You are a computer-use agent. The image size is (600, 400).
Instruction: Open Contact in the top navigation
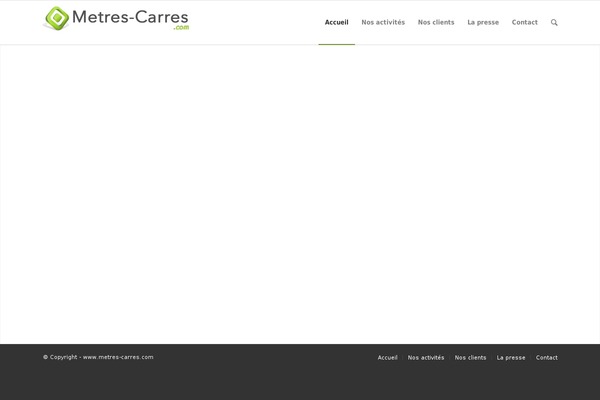tap(525, 23)
